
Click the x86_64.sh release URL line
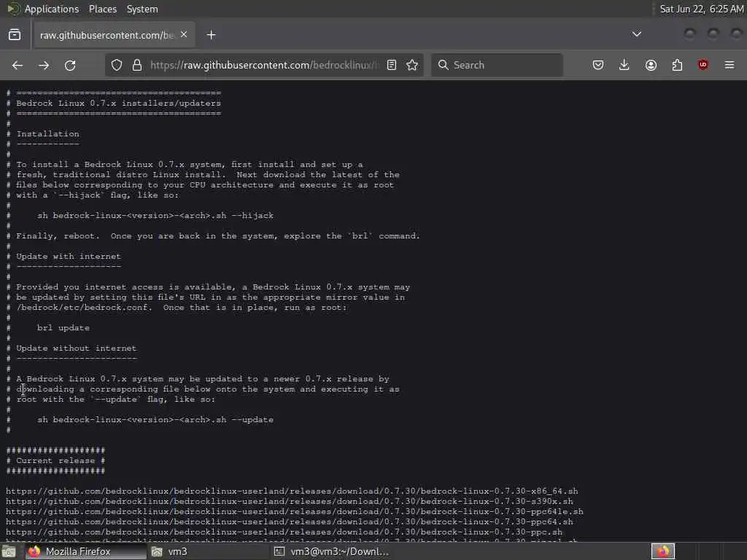pos(292,491)
